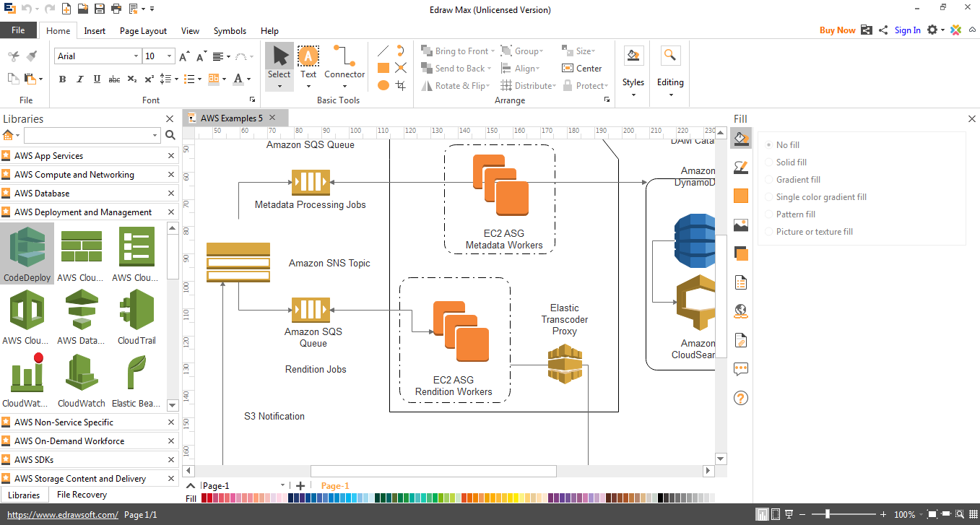
Task: Open the View tab
Action: click(190, 31)
